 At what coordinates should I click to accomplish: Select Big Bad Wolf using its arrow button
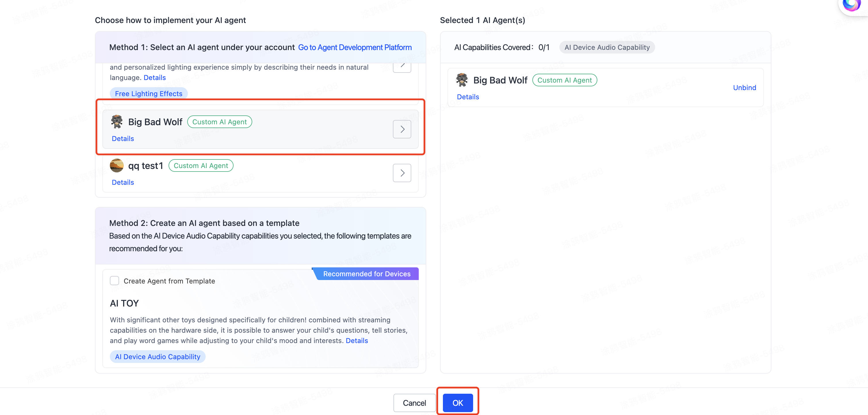[402, 129]
